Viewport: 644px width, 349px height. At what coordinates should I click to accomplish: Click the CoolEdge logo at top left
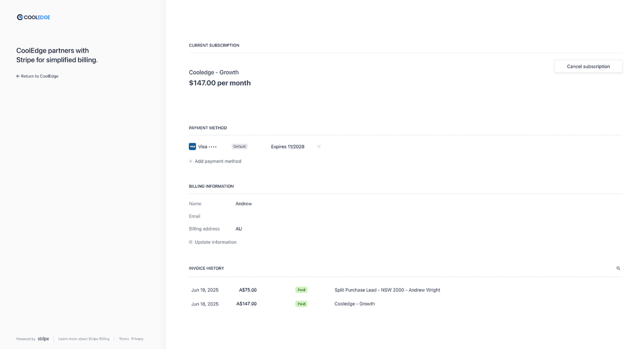pos(33,17)
